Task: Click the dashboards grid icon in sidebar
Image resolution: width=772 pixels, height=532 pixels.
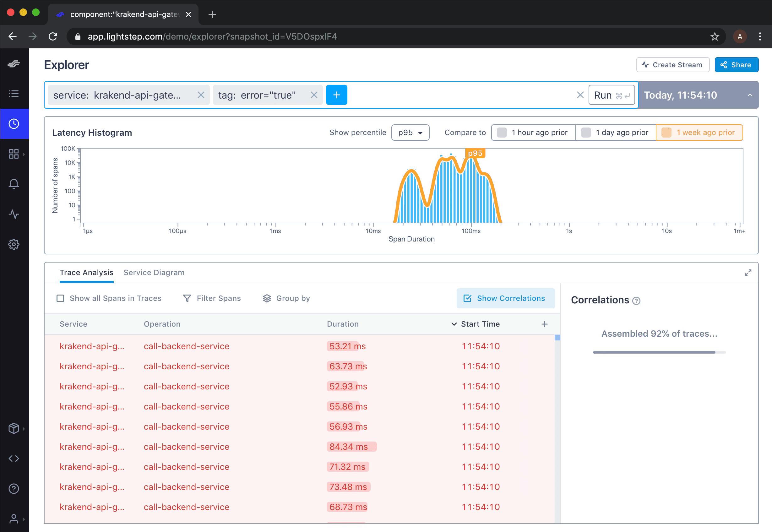Action: click(x=14, y=154)
